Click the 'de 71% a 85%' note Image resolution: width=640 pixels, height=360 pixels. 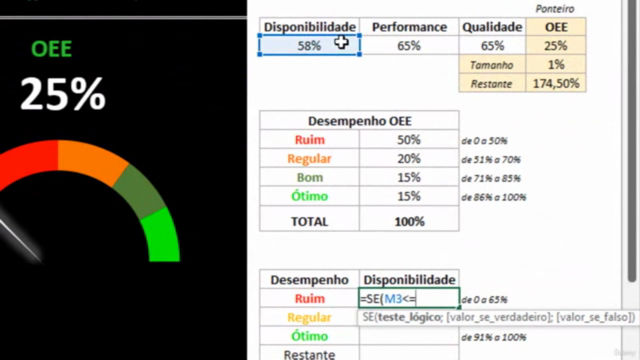(x=491, y=178)
